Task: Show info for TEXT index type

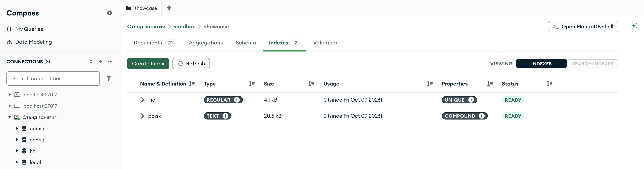Action: (x=225, y=116)
